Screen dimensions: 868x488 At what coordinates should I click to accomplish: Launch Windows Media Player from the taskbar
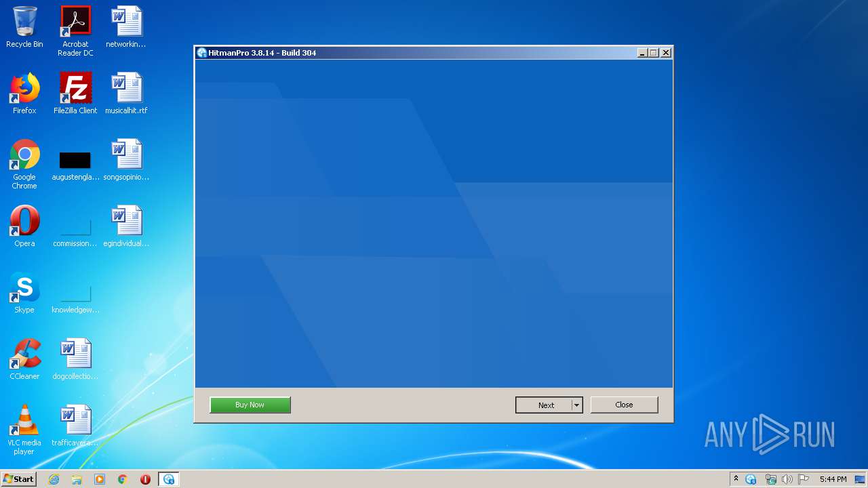100,479
